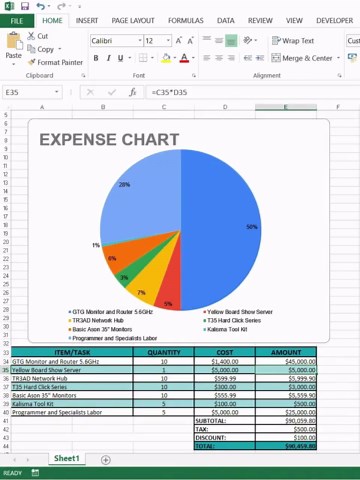360x480 pixels.
Task: Switch to the REVIEW tab
Action: point(260,21)
